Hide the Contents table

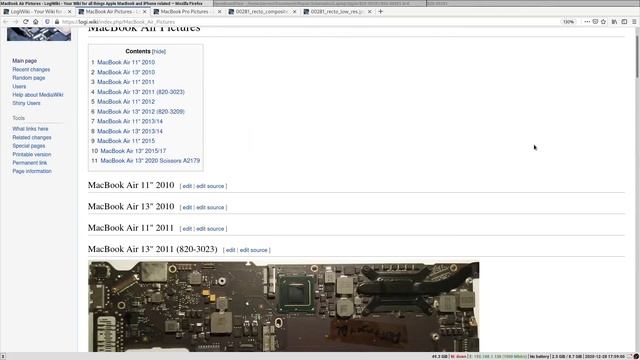click(159, 51)
